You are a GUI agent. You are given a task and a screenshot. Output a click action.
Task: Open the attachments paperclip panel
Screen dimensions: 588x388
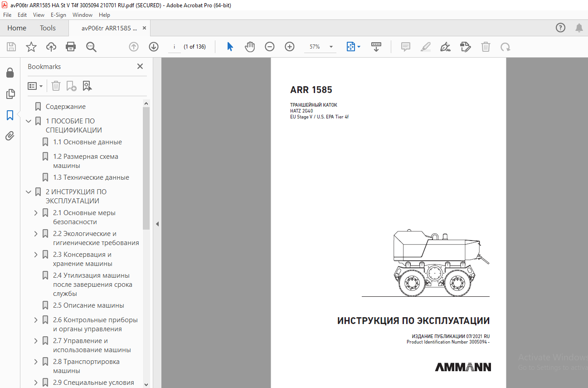10,136
